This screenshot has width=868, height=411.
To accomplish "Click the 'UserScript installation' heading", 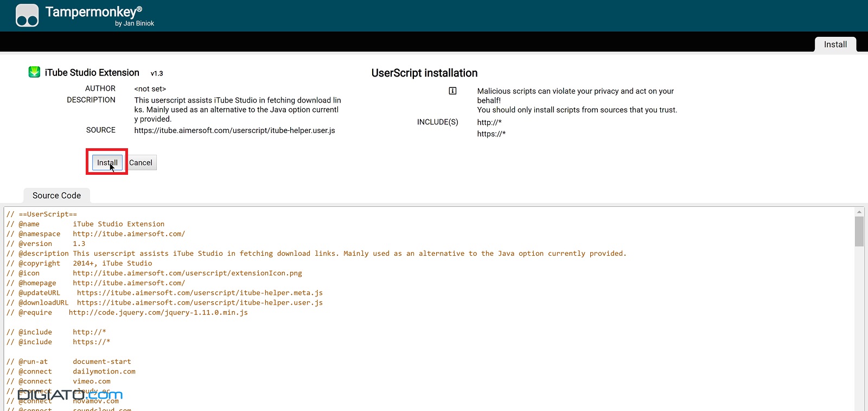I will 424,73.
